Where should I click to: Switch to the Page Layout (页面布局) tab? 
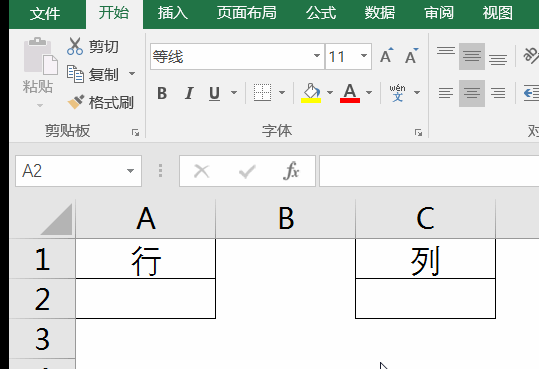[x=247, y=14]
